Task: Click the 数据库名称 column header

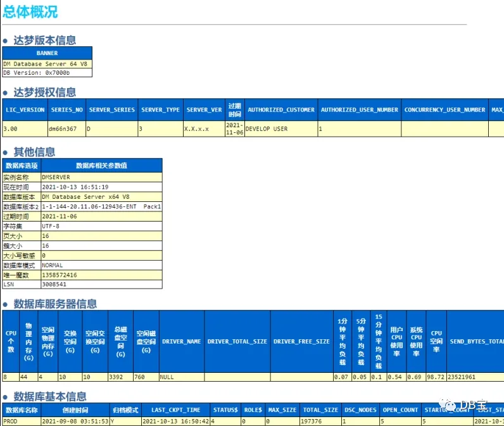Action: click(x=22, y=410)
